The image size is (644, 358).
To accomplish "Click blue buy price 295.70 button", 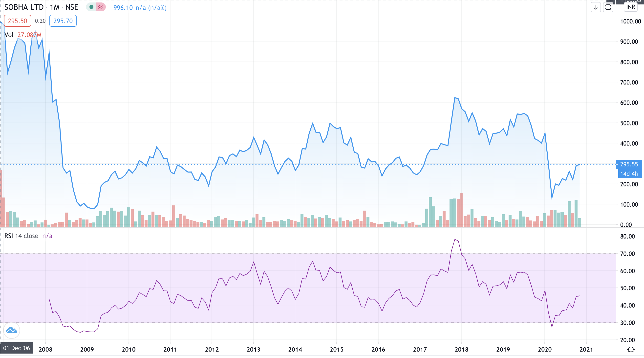I will (63, 21).
